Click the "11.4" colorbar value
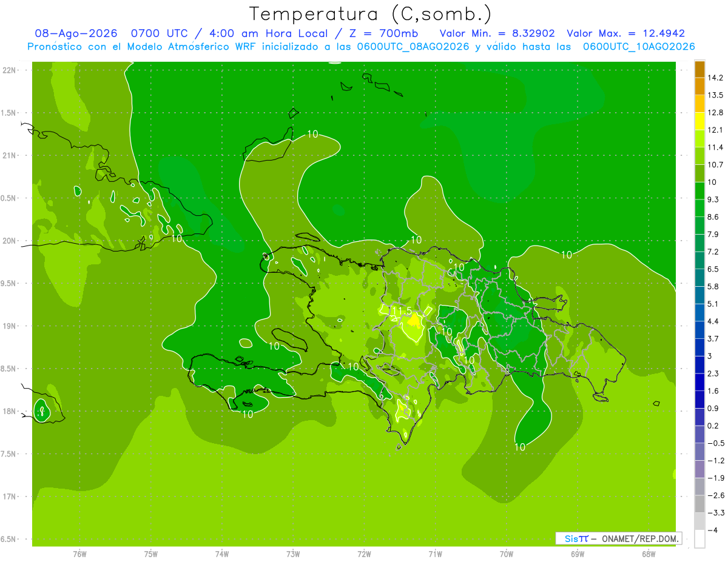Viewport: 728px width, 562px height. coord(716,147)
